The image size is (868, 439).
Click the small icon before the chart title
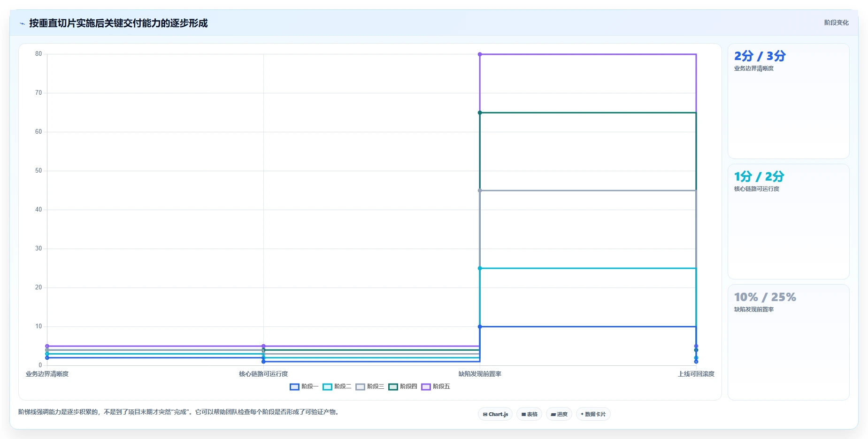click(x=22, y=23)
